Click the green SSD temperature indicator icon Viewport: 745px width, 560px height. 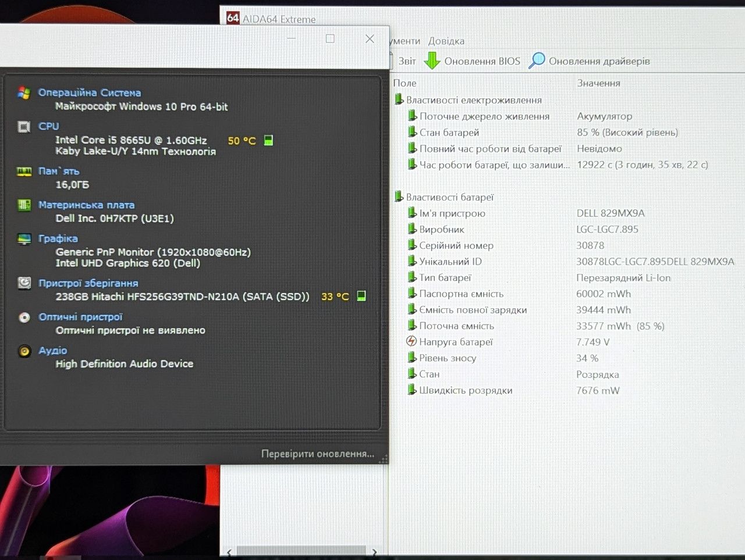pyautogui.click(x=361, y=296)
